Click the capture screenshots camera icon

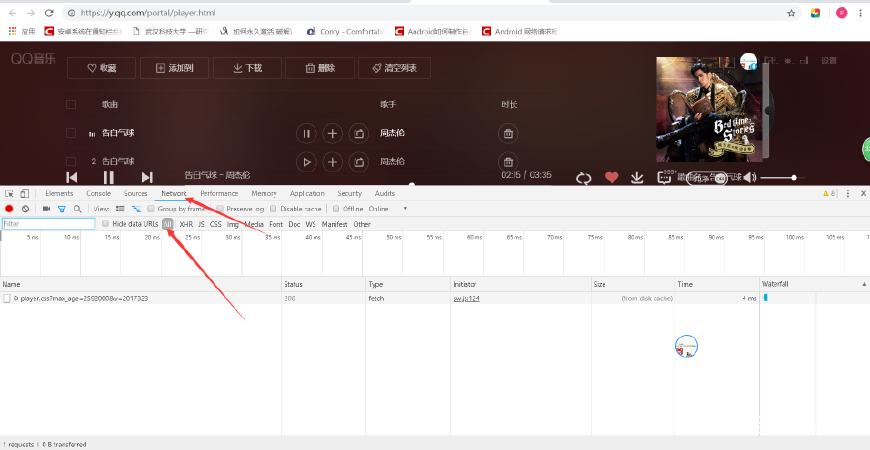[x=47, y=209]
